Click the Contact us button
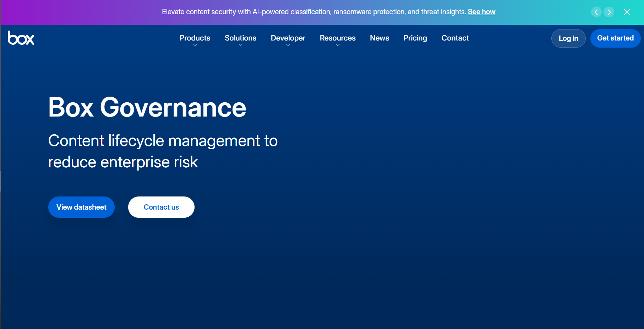Screen dimensions: 644x329 tap(161, 207)
